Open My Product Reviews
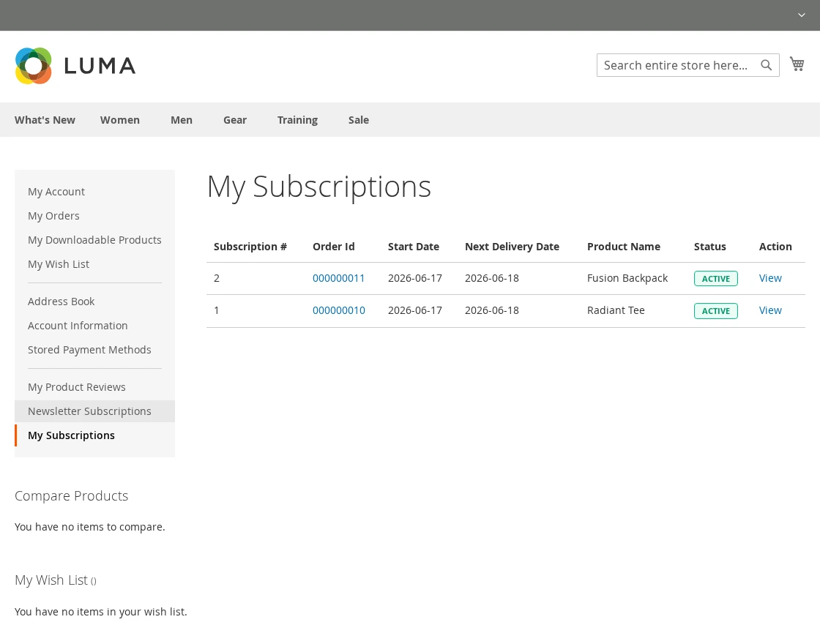Image resolution: width=820 pixels, height=644 pixels. pyautogui.click(x=76, y=387)
